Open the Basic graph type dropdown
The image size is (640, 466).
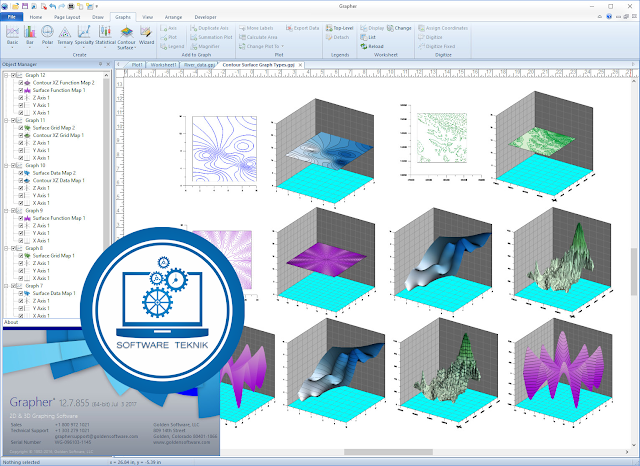[12, 37]
